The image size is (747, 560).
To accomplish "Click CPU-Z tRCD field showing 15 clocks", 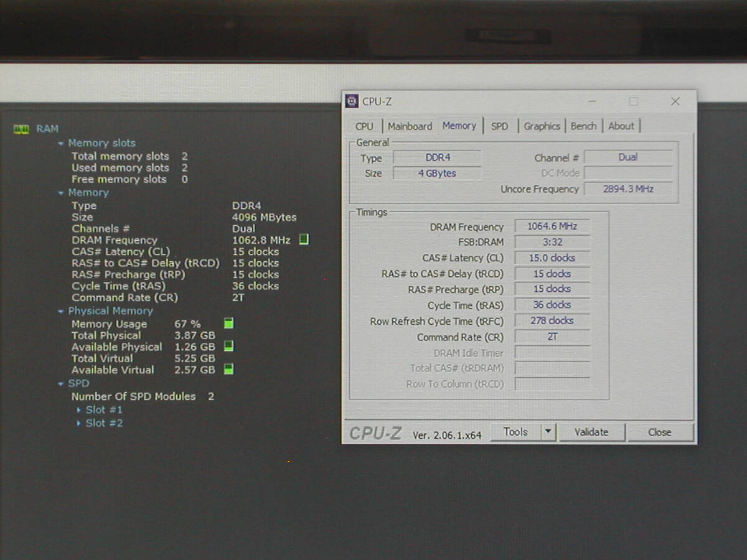I will (552, 274).
